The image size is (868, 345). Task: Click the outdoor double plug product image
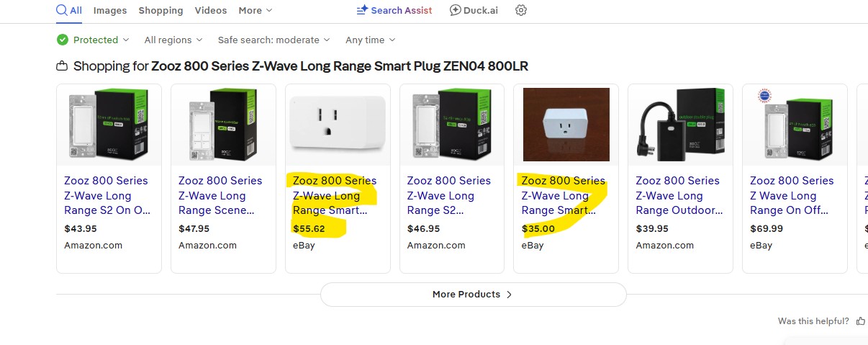tap(680, 125)
